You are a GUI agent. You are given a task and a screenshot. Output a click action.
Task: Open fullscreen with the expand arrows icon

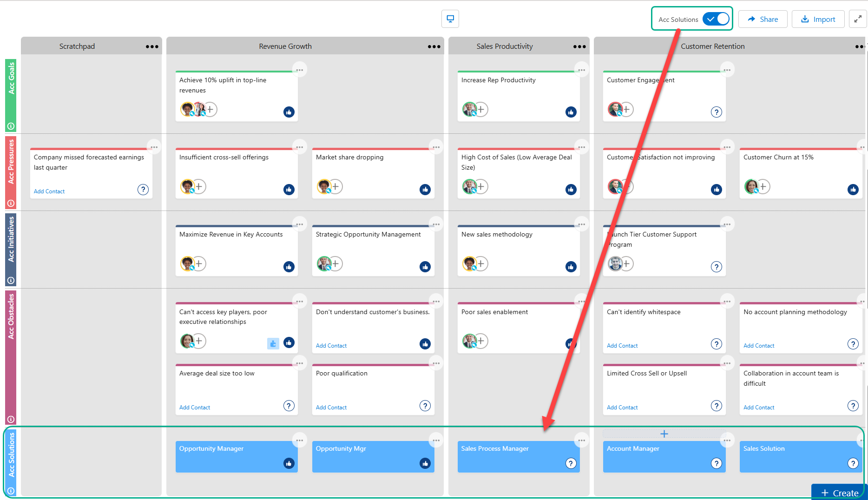tap(858, 19)
